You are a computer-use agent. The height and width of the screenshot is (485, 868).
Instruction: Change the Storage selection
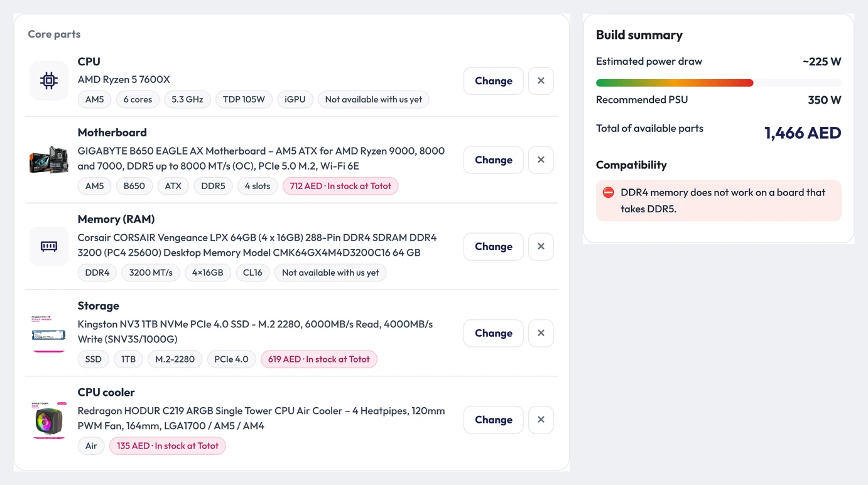494,334
